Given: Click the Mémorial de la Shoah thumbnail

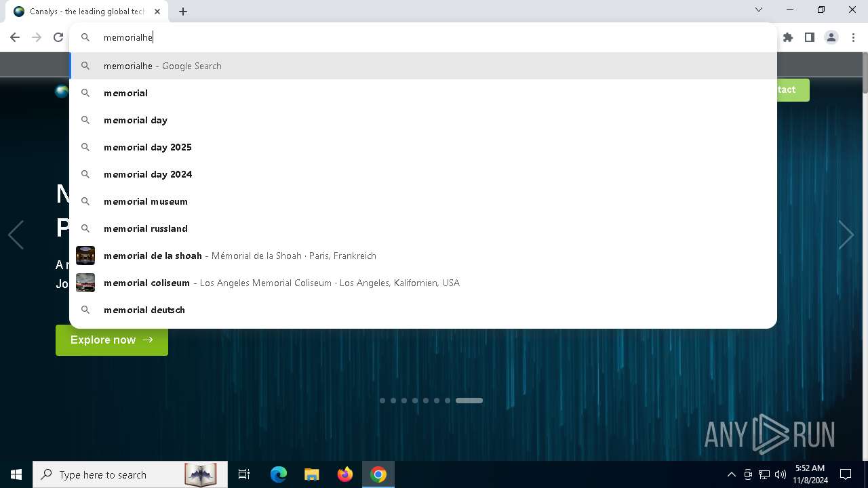Looking at the screenshot, I should tap(85, 256).
